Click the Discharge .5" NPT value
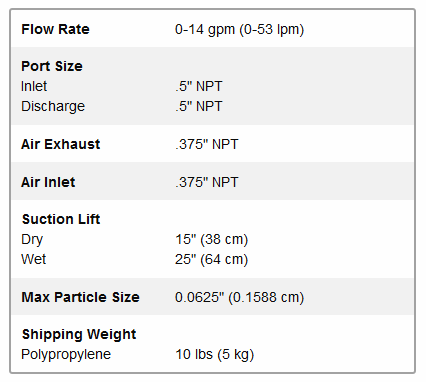 [199, 106]
